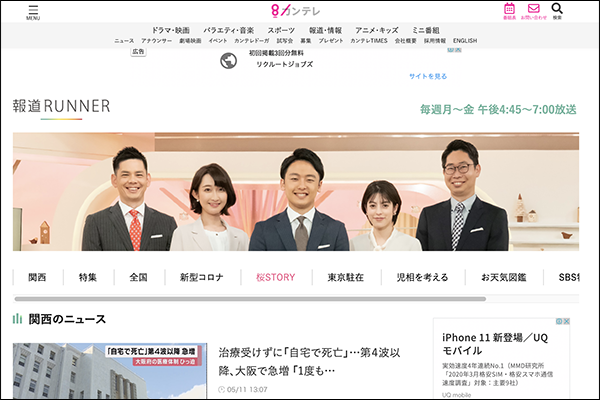Open バラエティ・音楽 menu
This screenshot has width=600, height=400.
(x=228, y=30)
